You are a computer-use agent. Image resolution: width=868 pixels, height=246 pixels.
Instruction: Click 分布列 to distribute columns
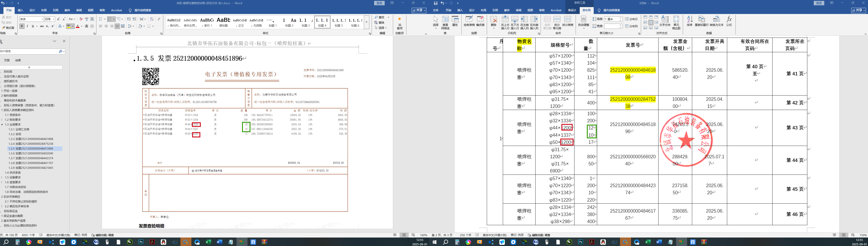coord(631,26)
